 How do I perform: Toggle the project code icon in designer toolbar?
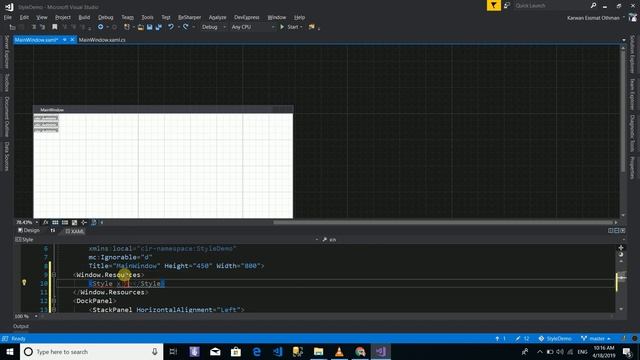94,222
